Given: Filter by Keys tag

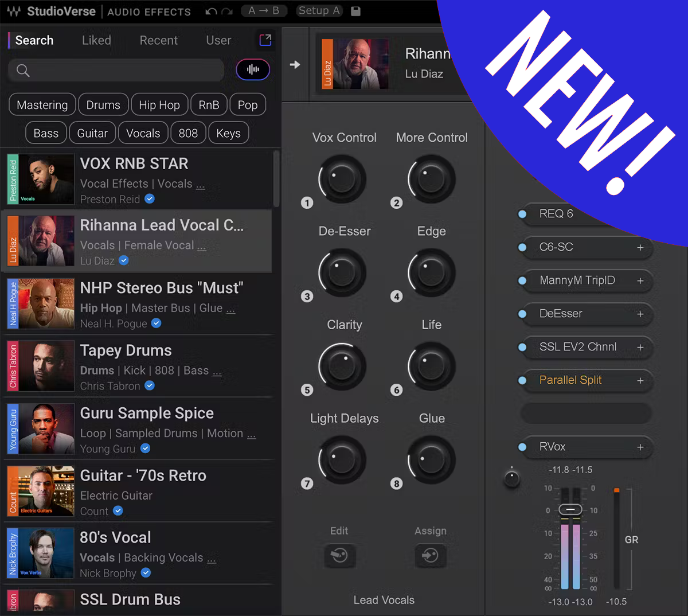Looking at the screenshot, I should (x=228, y=133).
